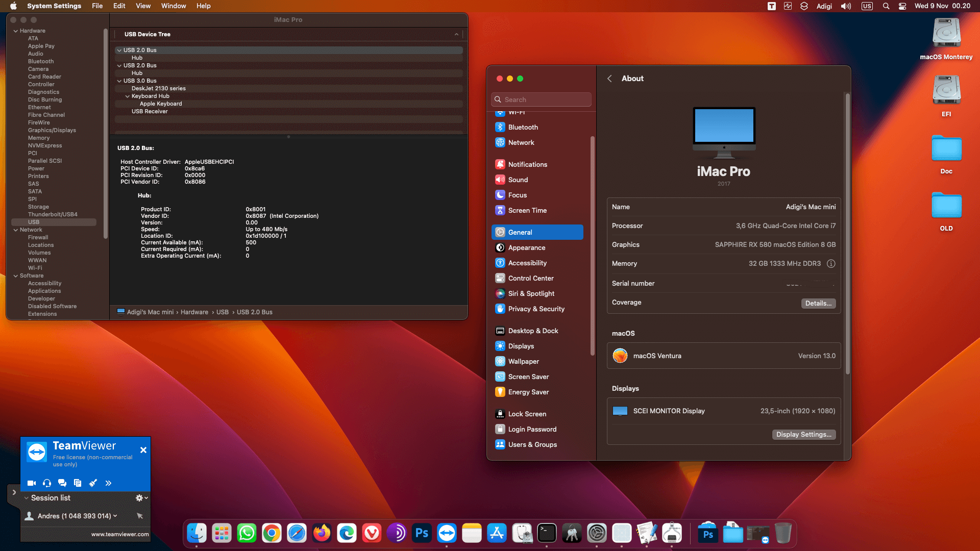Collapse the TeamViewer Session list
Viewport: 980px width, 551px height.
tap(27, 498)
